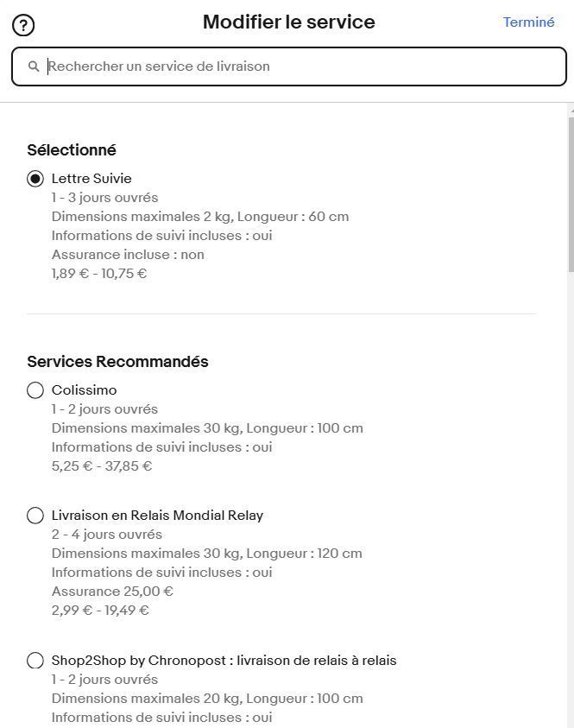The height and width of the screenshot is (728, 574).
Task: Select the Lettre Suivie radio button
Action: pos(35,179)
